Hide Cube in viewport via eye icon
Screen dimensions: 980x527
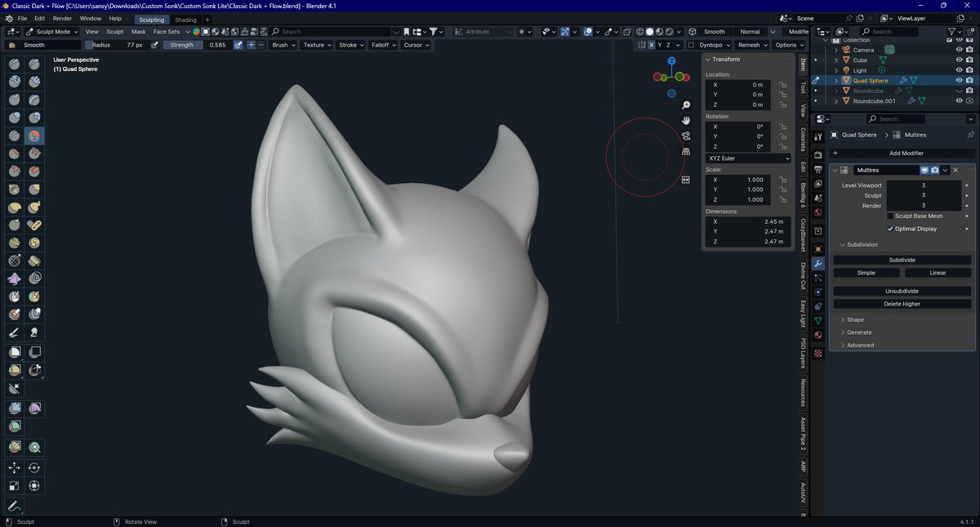tap(959, 60)
